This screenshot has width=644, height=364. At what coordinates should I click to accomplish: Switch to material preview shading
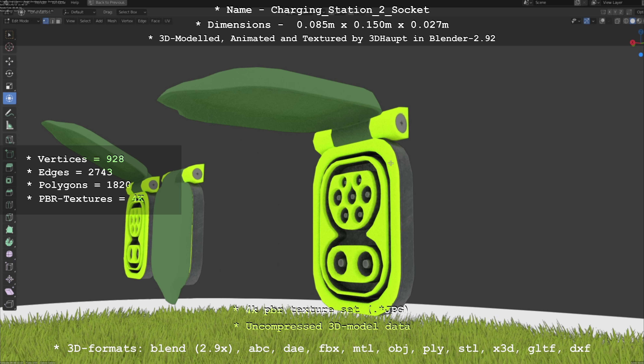639,21
